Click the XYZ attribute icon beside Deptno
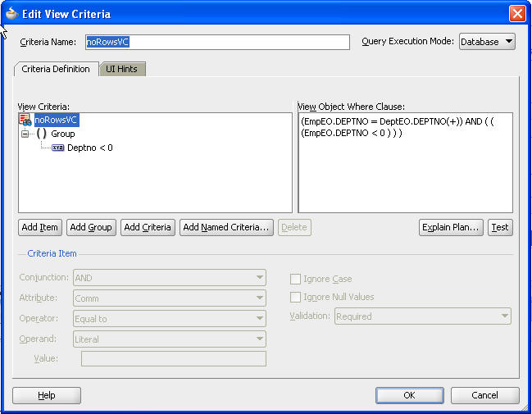 pyautogui.click(x=58, y=148)
